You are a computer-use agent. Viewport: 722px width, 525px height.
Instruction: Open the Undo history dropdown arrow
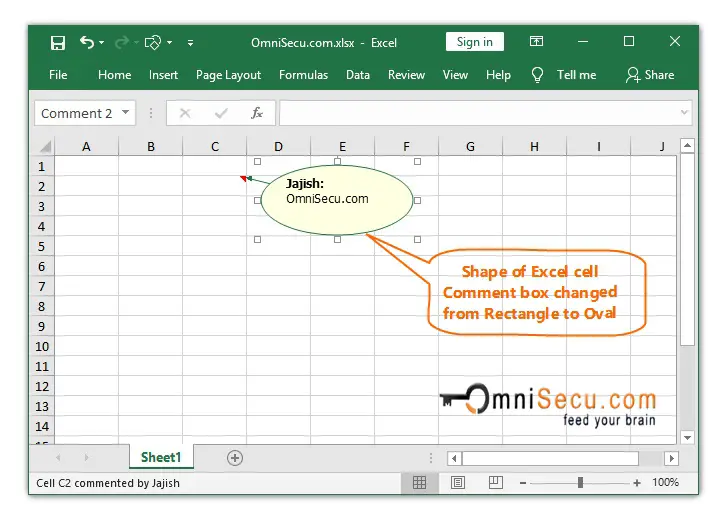101,42
